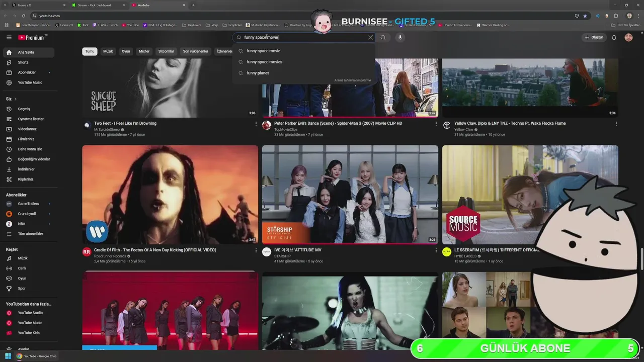Screen dimensions: 644x362
Task: Select the Son yüklenenler filter chip
Action: [195, 51]
